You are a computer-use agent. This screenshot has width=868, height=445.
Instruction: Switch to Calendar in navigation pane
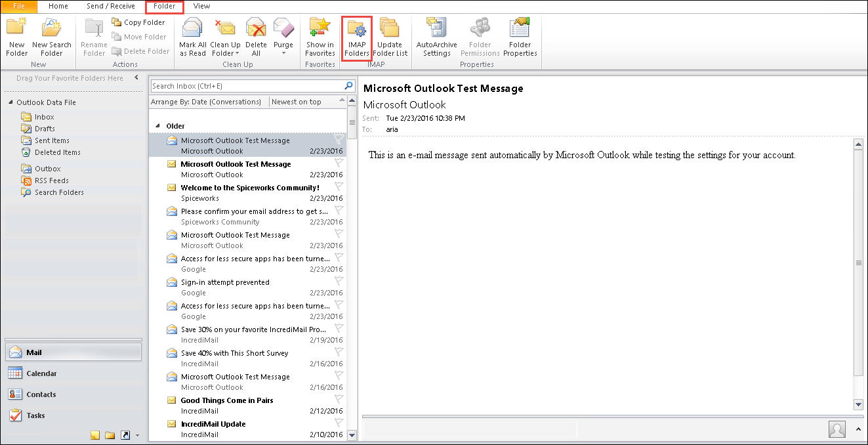41,373
